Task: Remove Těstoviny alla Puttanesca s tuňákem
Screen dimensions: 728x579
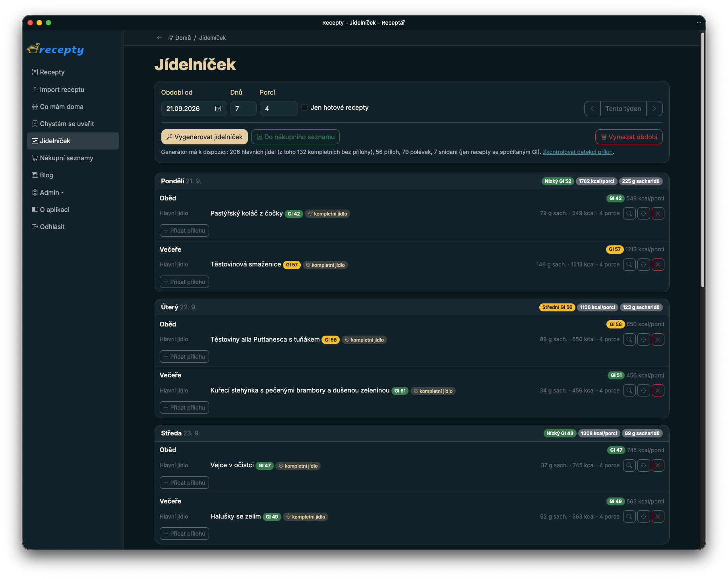Action: pyautogui.click(x=658, y=340)
